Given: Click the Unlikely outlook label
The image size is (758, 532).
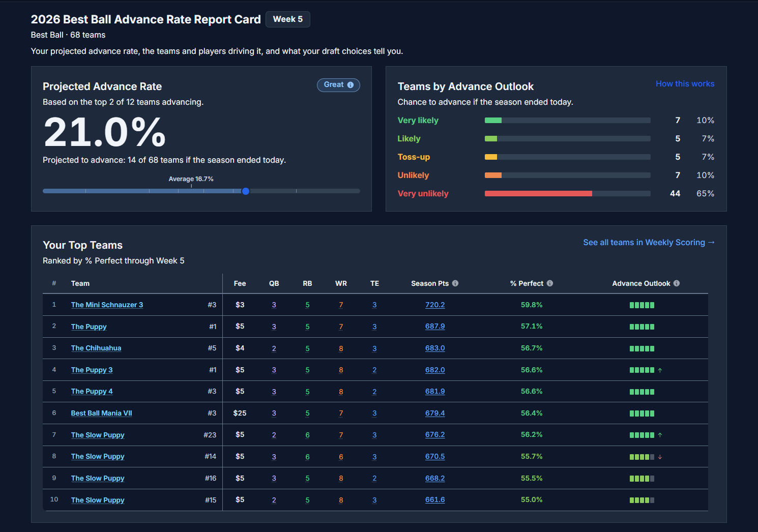Looking at the screenshot, I should coord(413,175).
